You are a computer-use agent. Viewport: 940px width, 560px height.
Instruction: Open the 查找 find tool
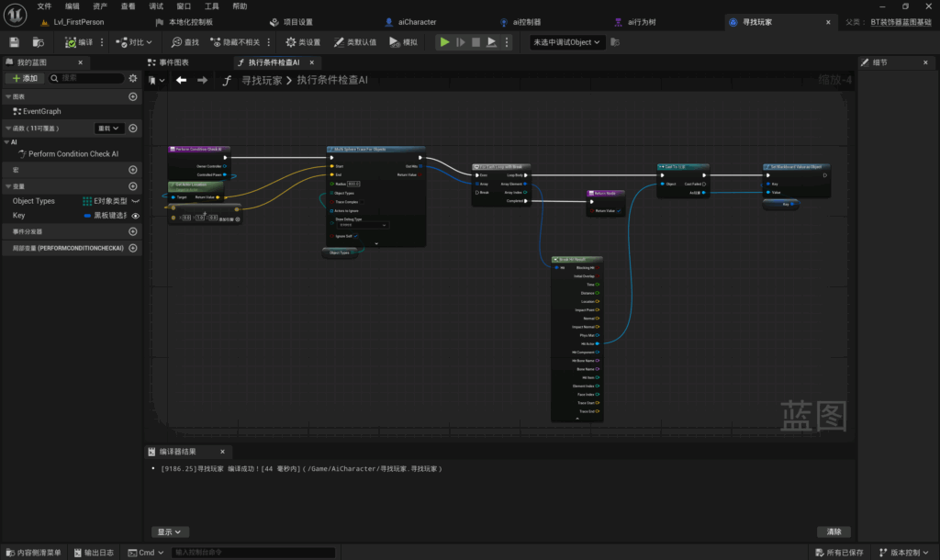coord(185,42)
